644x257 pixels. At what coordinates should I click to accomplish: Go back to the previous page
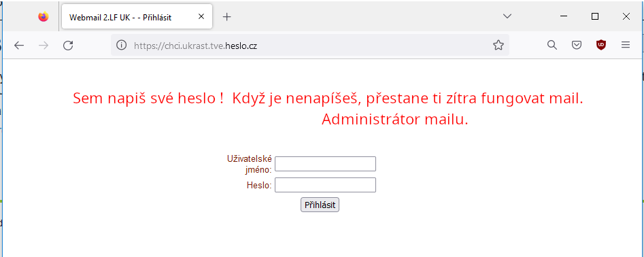(x=19, y=45)
